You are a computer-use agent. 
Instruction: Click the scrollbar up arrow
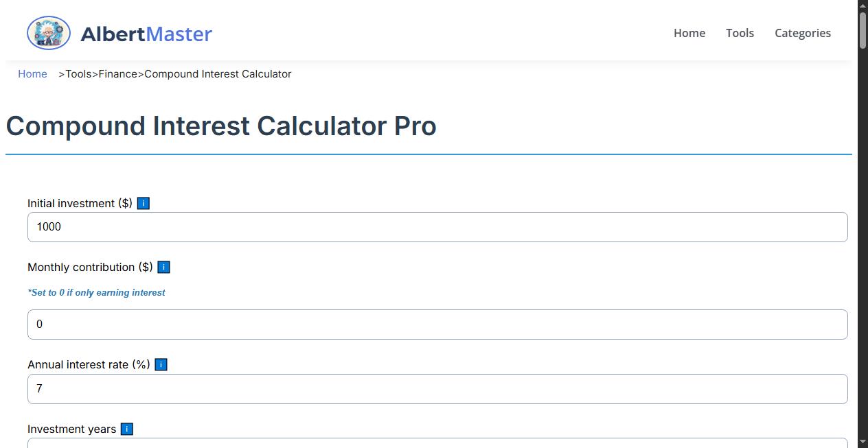[x=862, y=5]
